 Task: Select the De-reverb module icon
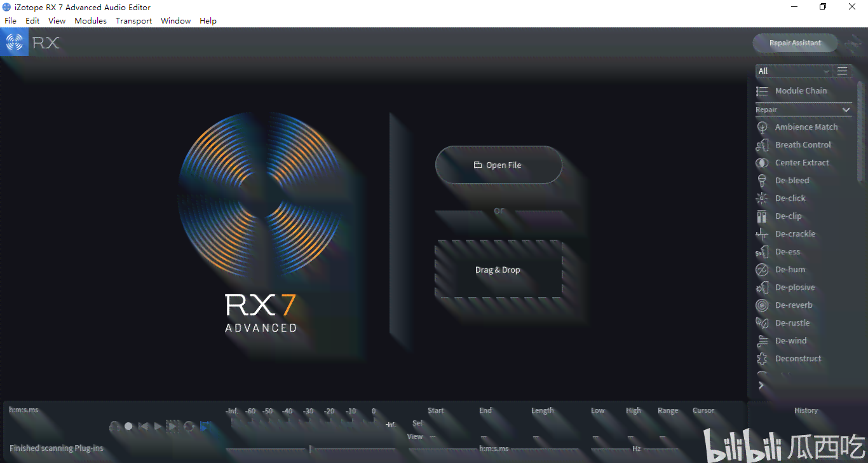(x=762, y=305)
